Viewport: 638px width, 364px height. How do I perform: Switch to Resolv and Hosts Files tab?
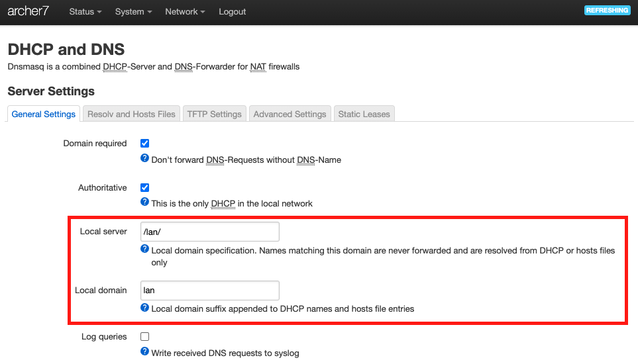click(x=131, y=114)
